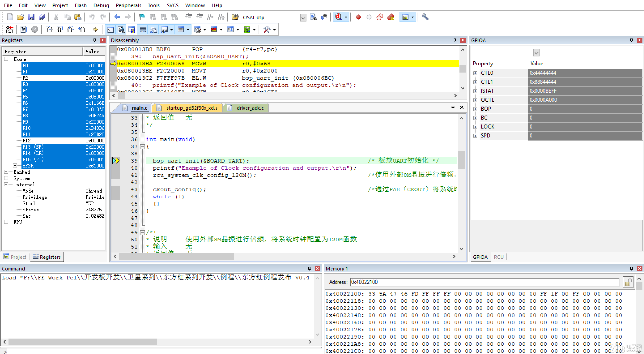
Task: Expand the FPU register group
Action: 6,222
